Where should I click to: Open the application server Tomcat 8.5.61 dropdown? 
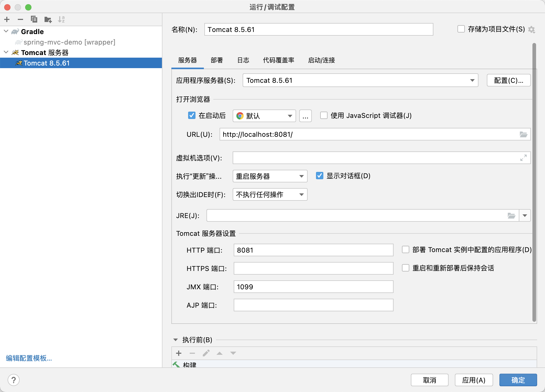coord(360,80)
